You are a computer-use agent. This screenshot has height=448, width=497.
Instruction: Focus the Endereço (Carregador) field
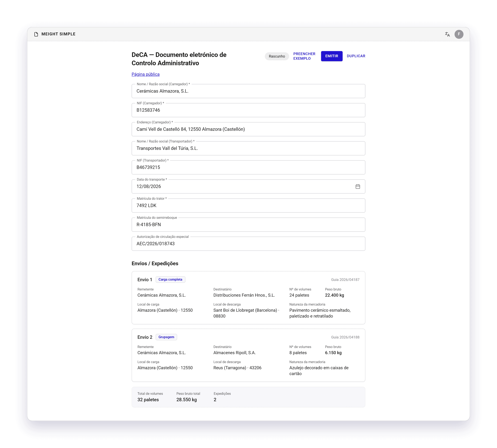(x=248, y=129)
